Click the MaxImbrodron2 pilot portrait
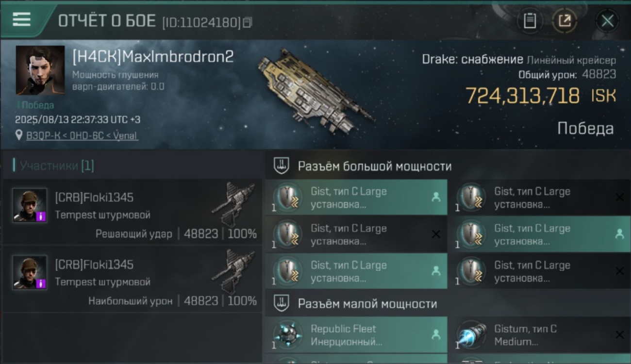 [x=40, y=70]
